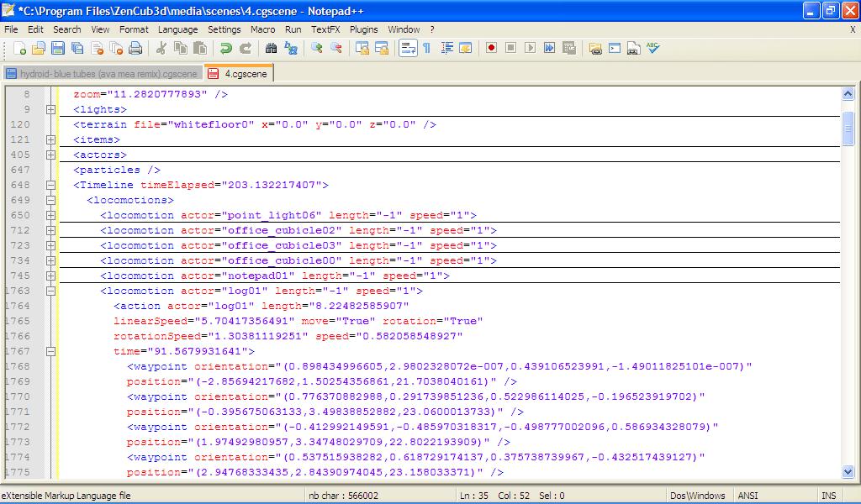Save all open files from the toolbar
Viewport: 861px width, 504px height.
(77, 48)
